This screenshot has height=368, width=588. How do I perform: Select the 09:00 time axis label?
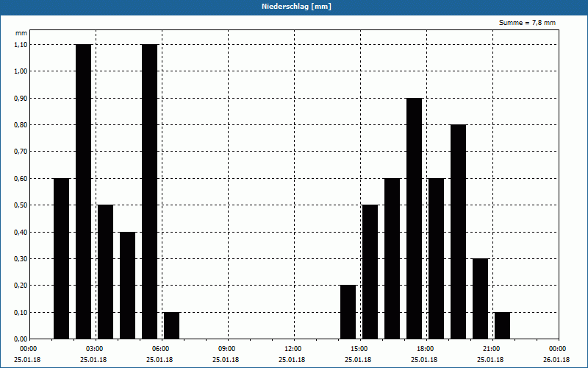pos(227,349)
